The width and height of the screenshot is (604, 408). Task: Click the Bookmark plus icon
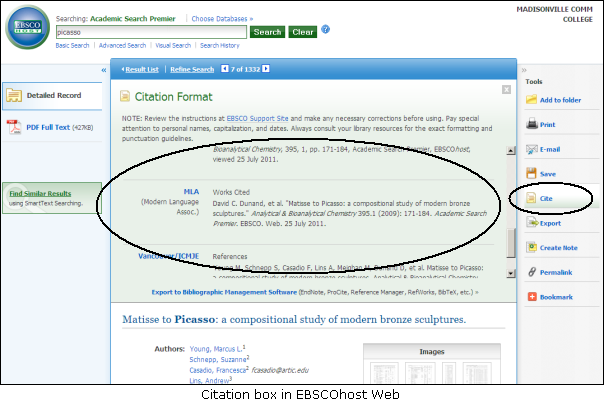point(532,297)
